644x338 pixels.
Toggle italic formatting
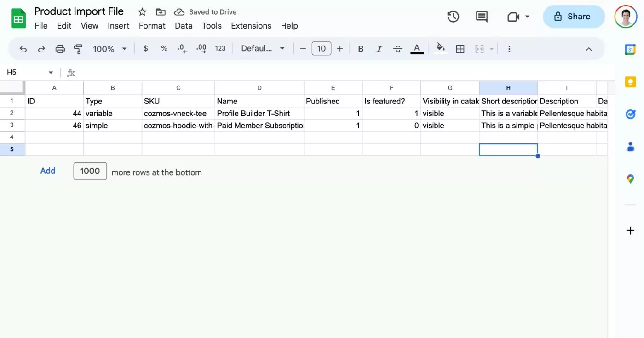point(379,49)
